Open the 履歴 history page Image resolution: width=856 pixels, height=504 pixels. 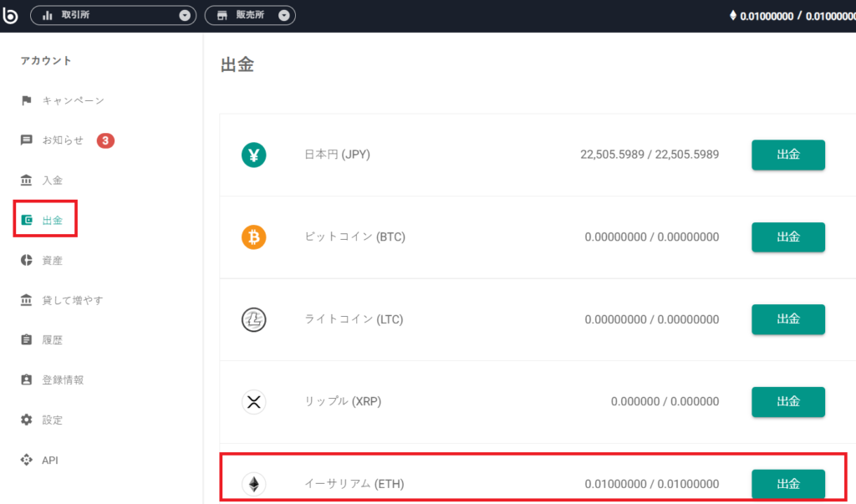(x=53, y=340)
